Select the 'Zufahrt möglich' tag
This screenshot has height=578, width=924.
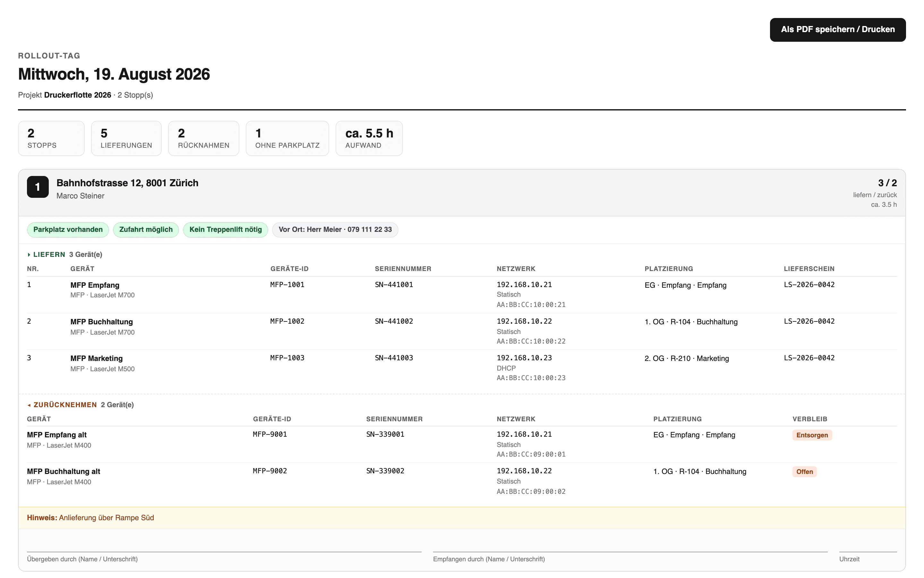[x=146, y=229]
